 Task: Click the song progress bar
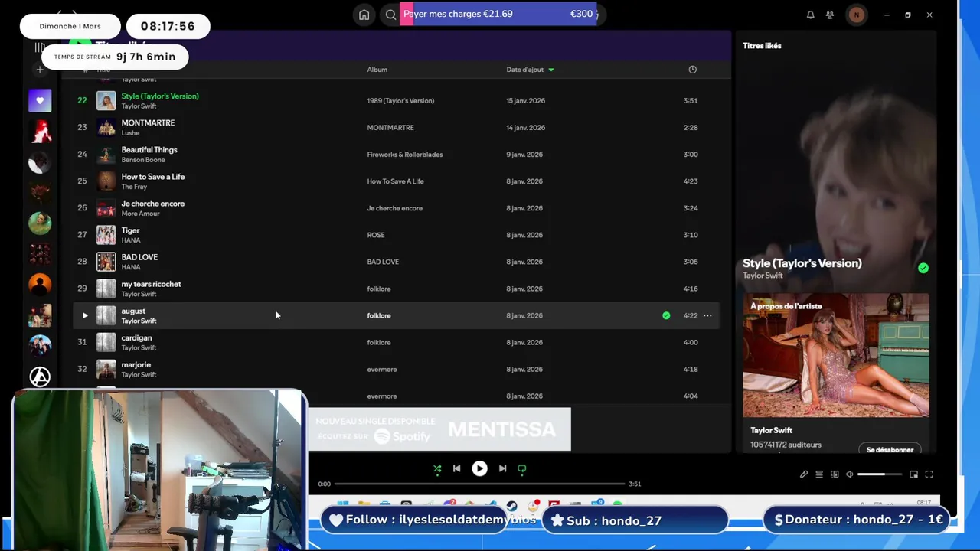click(479, 484)
